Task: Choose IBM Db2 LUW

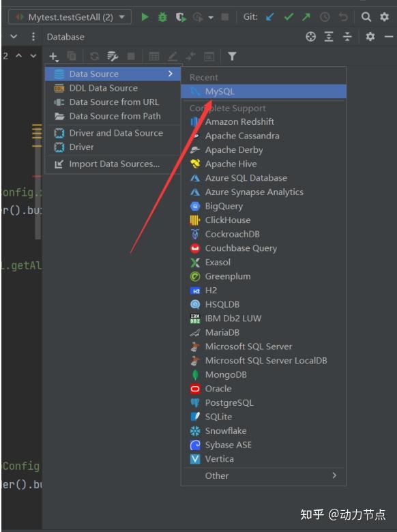Action: [x=264, y=319]
